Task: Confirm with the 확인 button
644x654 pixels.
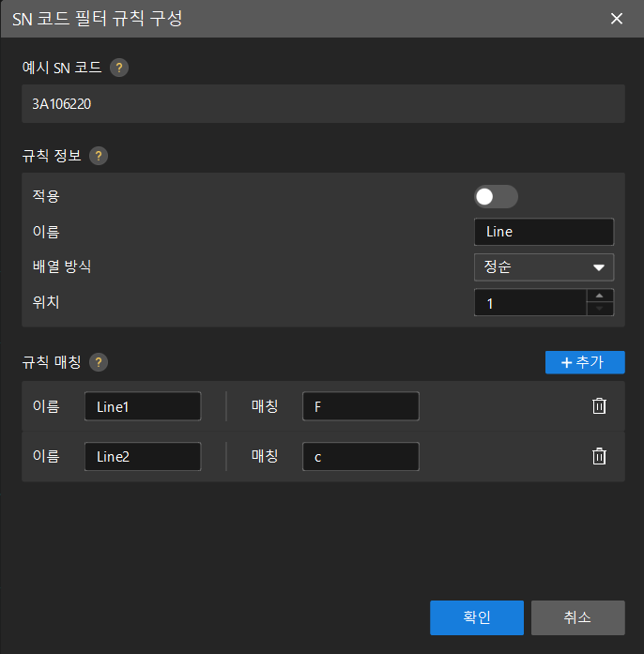Action: coord(477,617)
